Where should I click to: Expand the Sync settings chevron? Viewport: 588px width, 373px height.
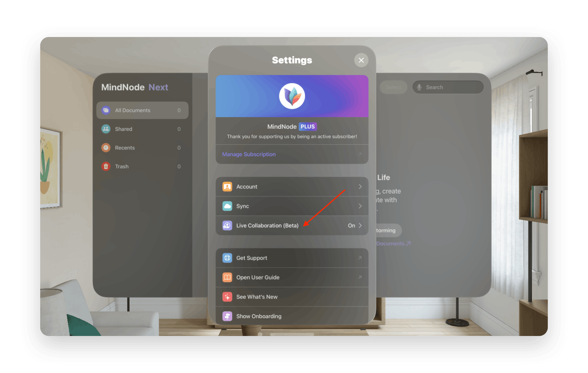(x=361, y=206)
